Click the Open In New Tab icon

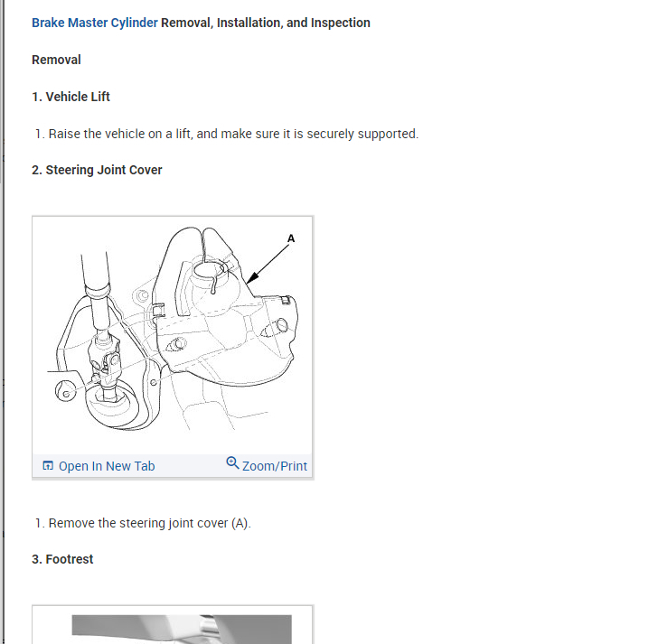point(48,465)
